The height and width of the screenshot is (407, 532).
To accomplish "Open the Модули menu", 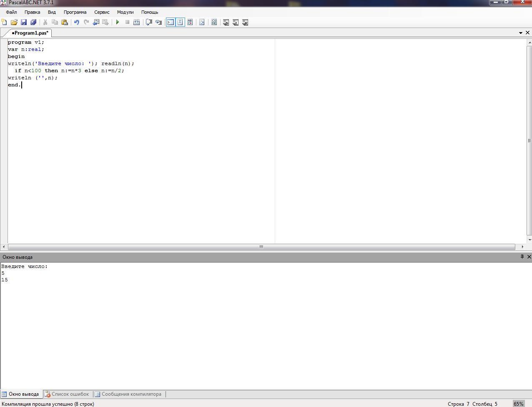I will click(x=125, y=12).
